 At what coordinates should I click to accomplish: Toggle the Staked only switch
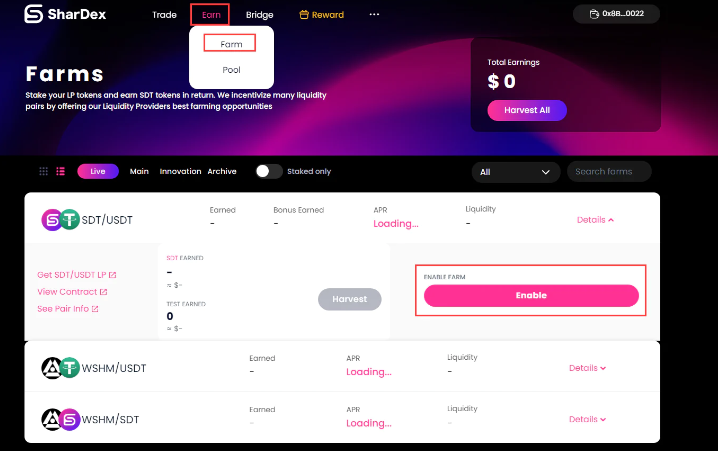point(269,171)
